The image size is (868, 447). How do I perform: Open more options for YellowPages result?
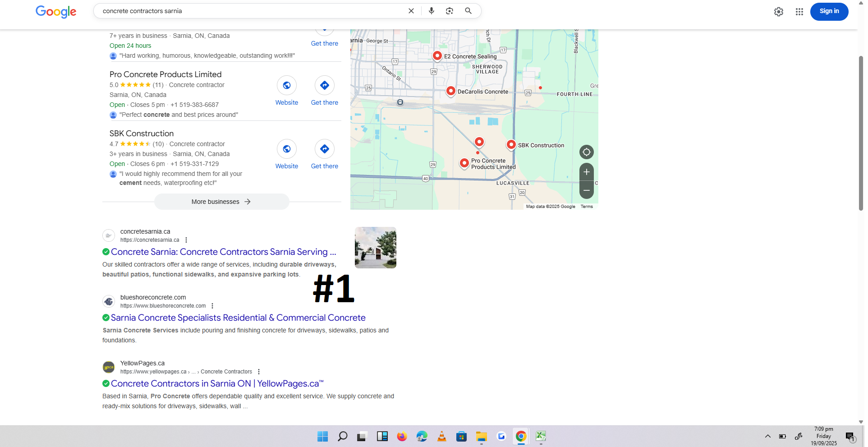pyautogui.click(x=259, y=372)
